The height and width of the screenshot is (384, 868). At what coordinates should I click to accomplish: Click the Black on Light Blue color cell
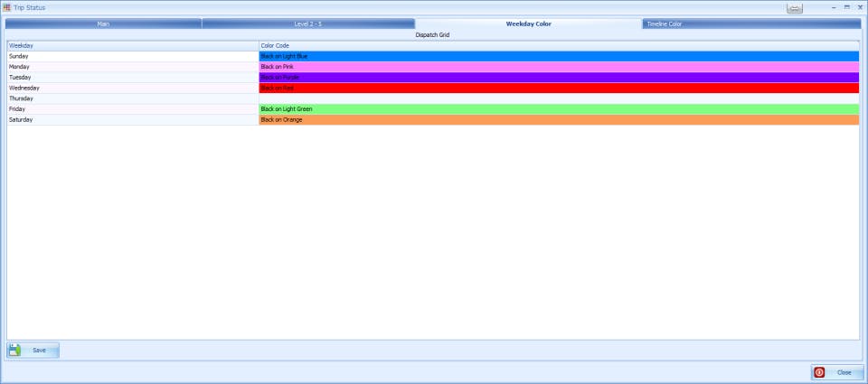click(559, 56)
